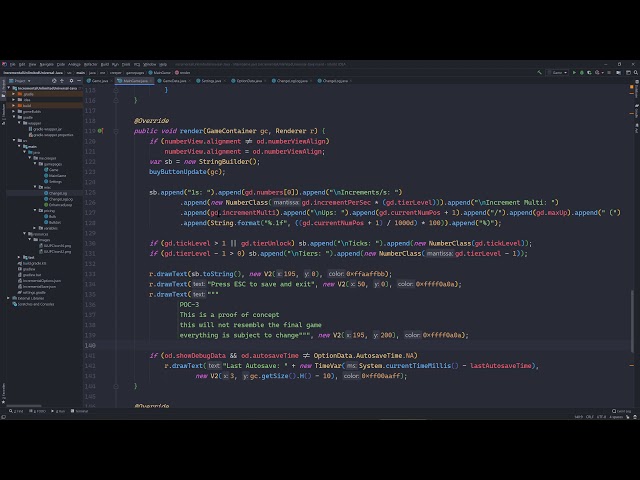Start the debug bug icon
This screenshot has height=480, width=640.
tap(582, 73)
